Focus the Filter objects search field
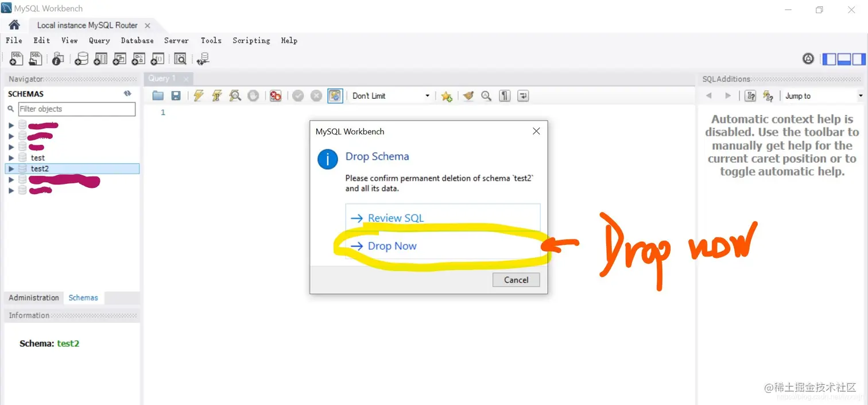Screen dimensions: 868x405 pos(77,109)
